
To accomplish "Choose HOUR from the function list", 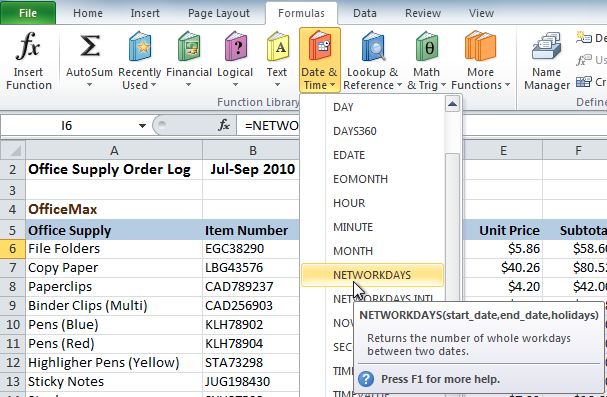I will coord(372,203).
